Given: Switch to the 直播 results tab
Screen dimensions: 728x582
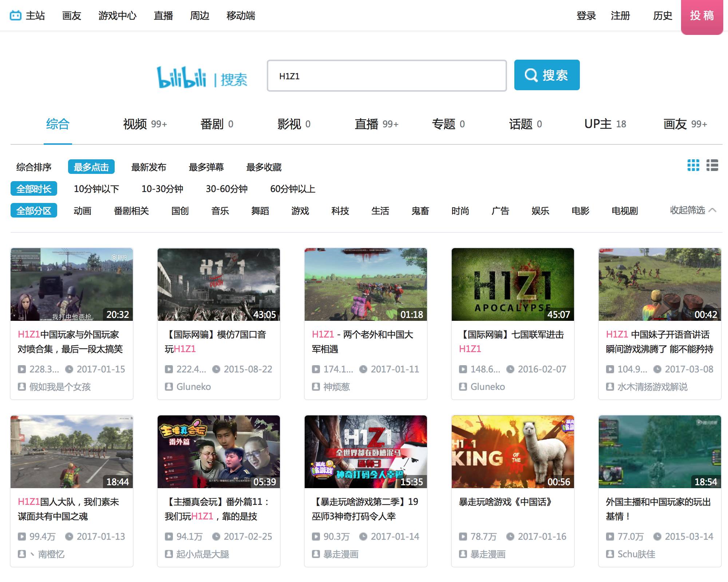Looking at the screenshot, I should [x=367, y=124].
